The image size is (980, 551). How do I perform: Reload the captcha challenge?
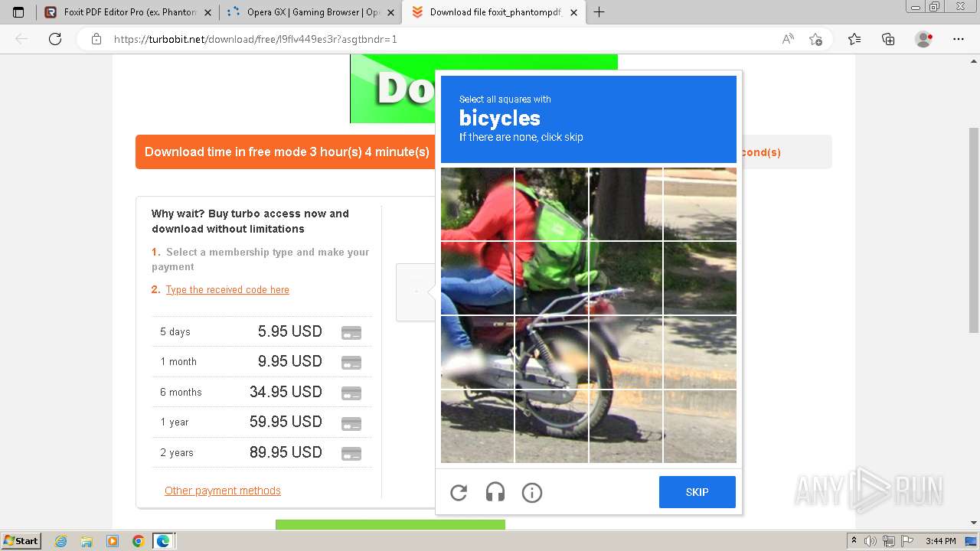(459, 492)
